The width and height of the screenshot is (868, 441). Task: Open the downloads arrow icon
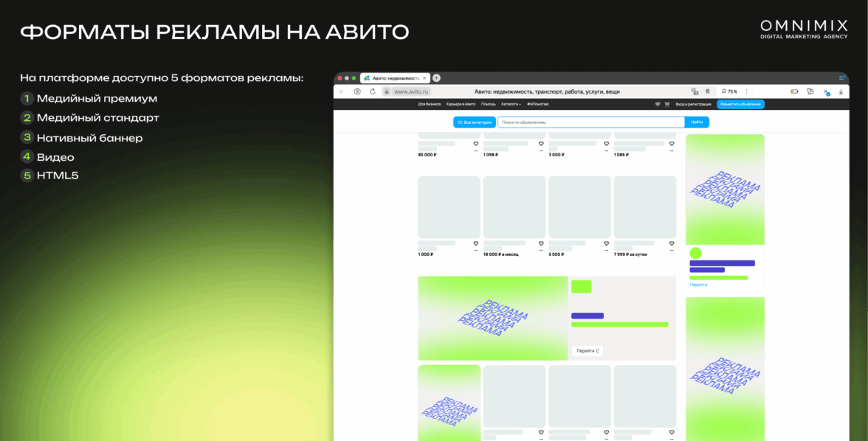pyautogui.click(x=841, y=92)
